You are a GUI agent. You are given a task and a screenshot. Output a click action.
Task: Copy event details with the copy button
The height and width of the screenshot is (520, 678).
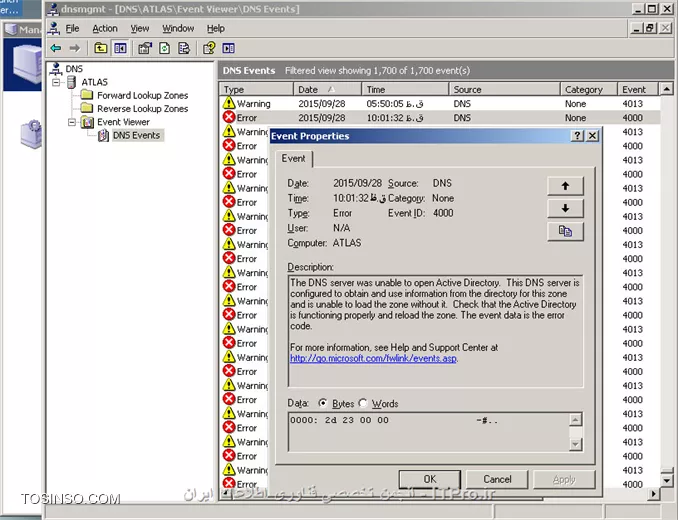[x=565, y=231]
